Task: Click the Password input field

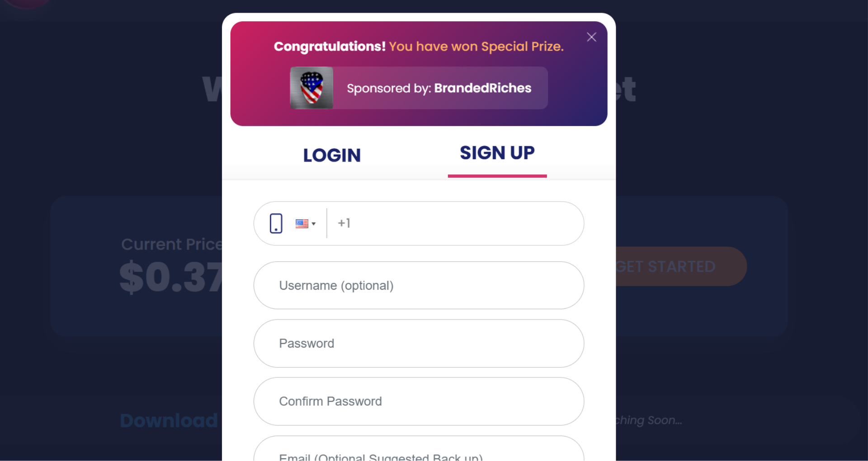Action: 418,343
